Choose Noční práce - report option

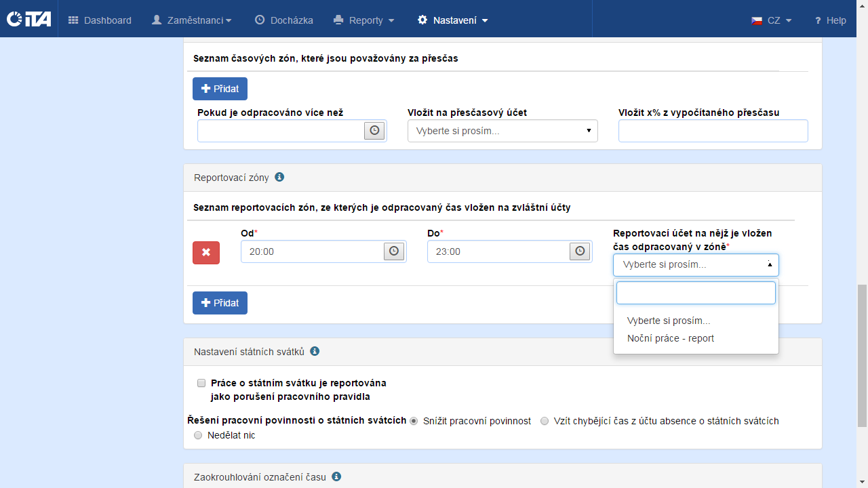[670, 338]
